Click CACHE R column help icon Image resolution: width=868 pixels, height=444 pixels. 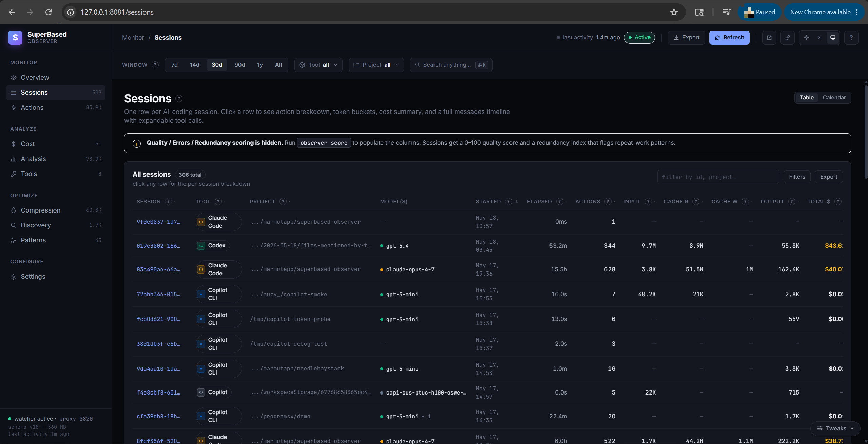tap(696, 202)
